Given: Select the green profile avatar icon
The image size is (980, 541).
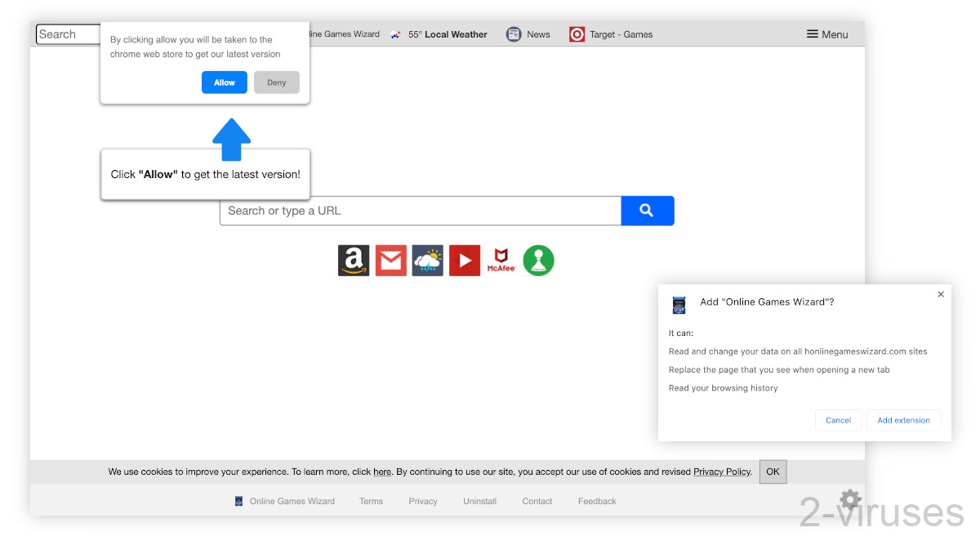Looking at the screenshot, I should (538, 260).
